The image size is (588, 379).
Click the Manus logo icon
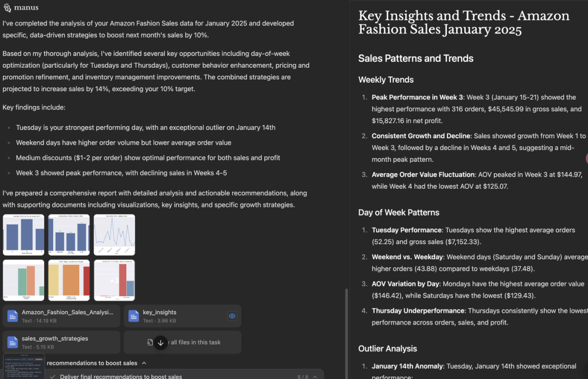coord(7,8)
